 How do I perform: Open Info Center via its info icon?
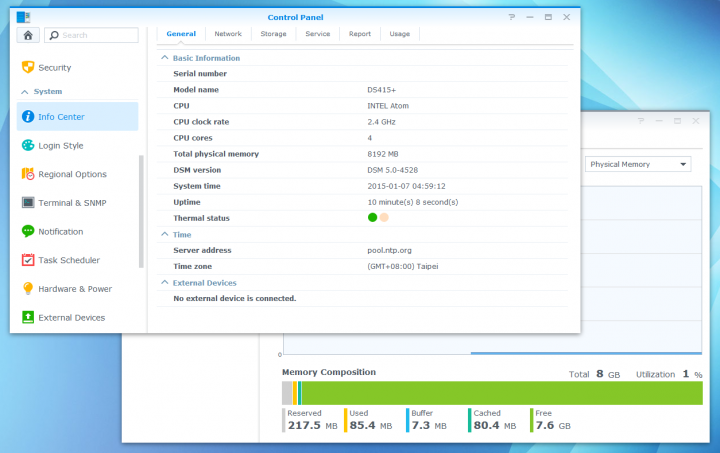(x=28, y=117)
